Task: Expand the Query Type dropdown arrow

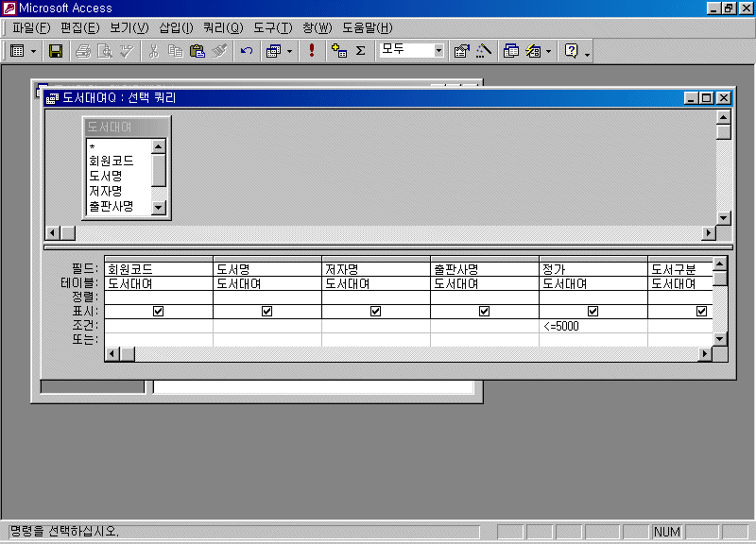Action: click(x=289, y=51)
